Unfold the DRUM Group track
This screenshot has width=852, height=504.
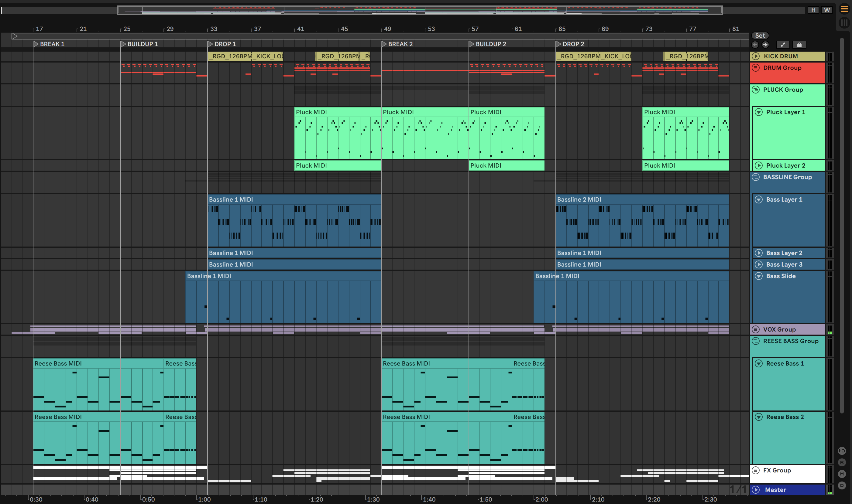[755, 68]
